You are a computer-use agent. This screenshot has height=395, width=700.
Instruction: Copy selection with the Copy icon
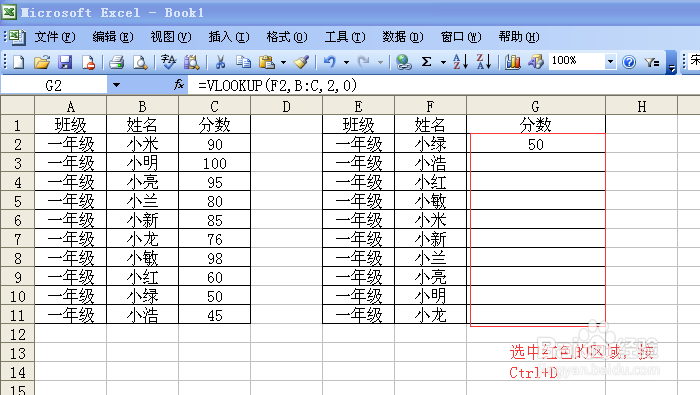(243, 62)
